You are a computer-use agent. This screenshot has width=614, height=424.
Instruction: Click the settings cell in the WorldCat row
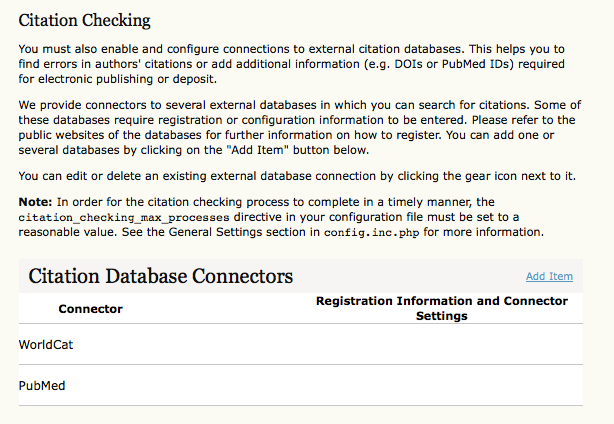441,344
